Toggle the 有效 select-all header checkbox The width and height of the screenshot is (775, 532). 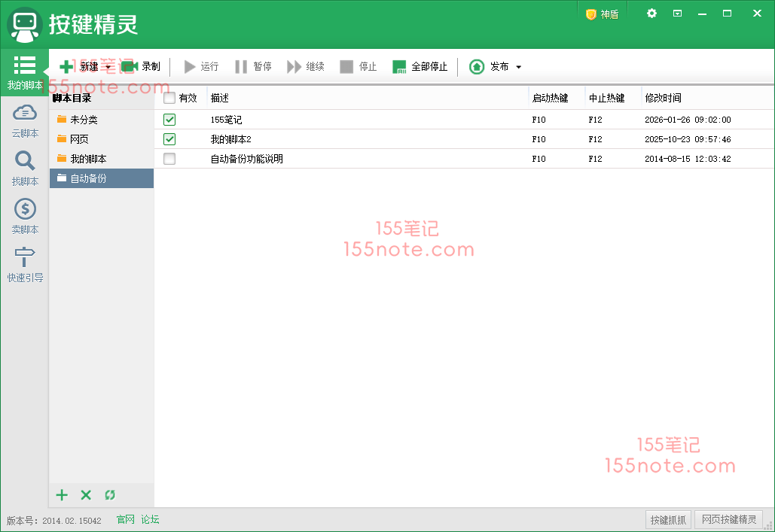169,98
